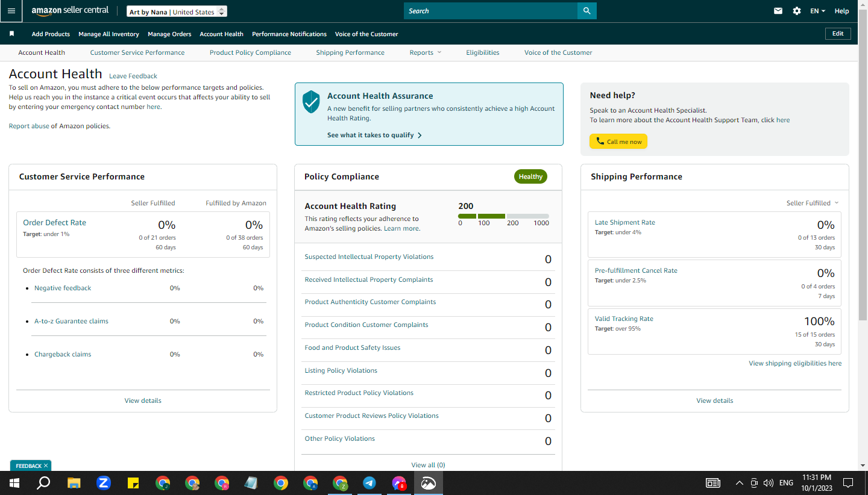Click View all (0) policy issues
Viewport: 868px width, 495px height.
coord(428,465)
